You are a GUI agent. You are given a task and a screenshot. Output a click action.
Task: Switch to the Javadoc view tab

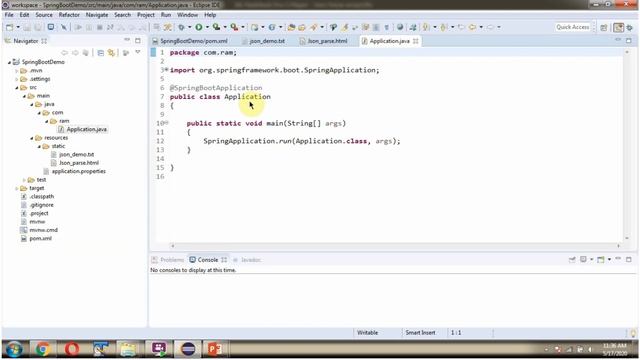tap(251, 260)
